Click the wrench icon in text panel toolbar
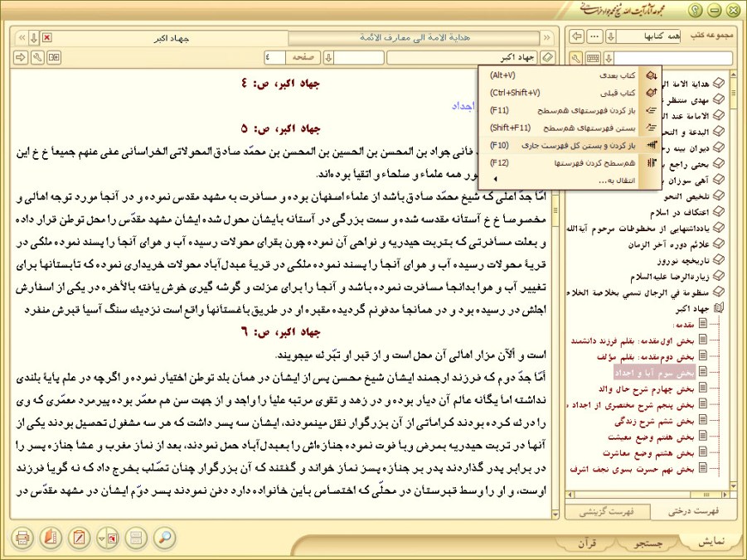This screenshot has height=560, width=747. (x=37, y=58)
